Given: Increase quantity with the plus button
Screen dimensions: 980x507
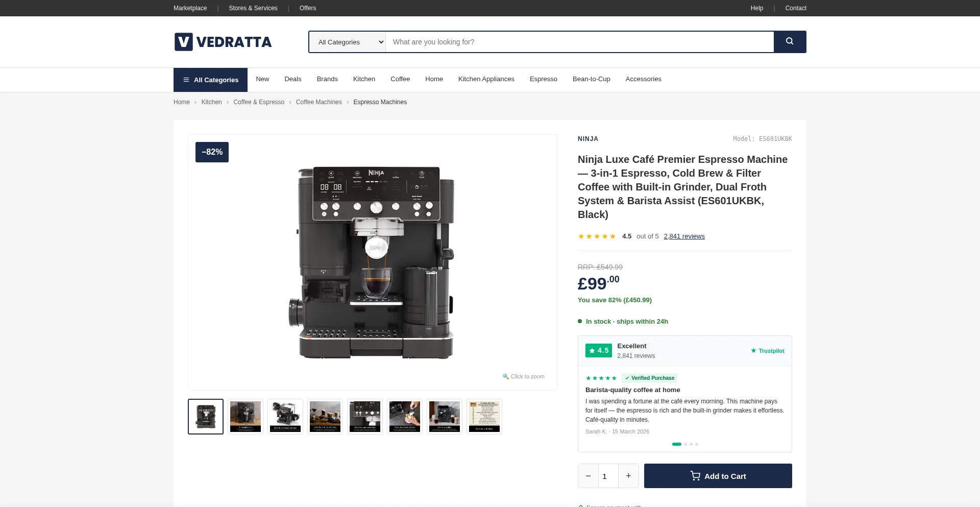Looking at the screenshot, I should 628,476.
